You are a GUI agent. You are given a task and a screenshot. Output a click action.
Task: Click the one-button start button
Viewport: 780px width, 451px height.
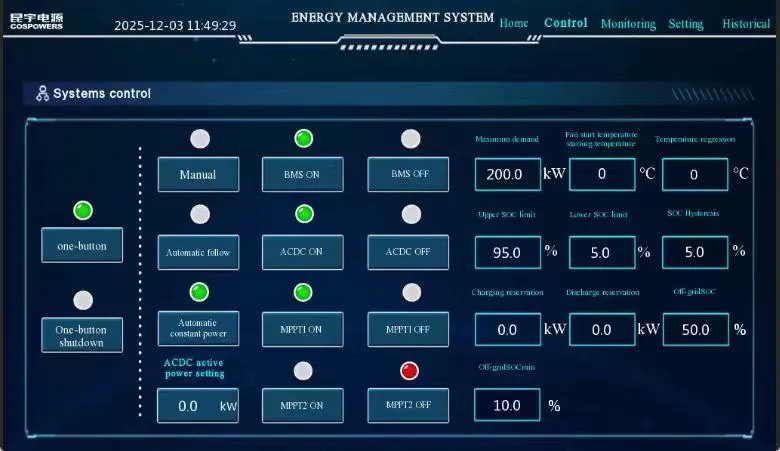[82, 245]
